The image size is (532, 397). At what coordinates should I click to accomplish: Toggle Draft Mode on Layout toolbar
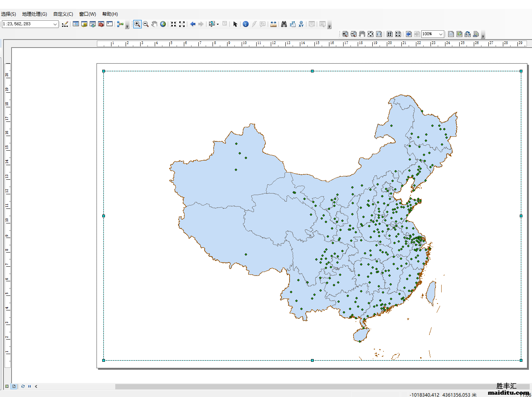click(x=451, y=34)
